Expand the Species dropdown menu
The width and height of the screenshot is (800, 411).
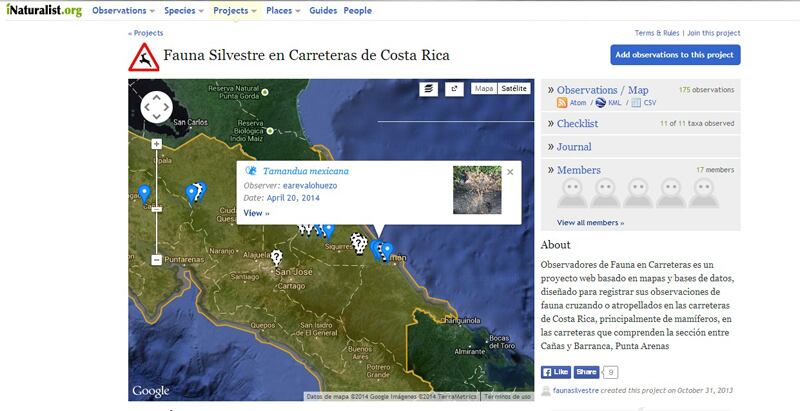click(x=185, y=11)
